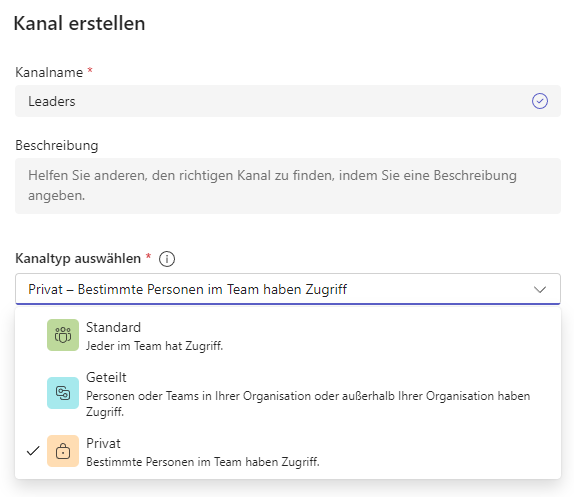Click the checkmark beside the Privat option
This screenshot has width=574, height=497.
pos(33,451)
